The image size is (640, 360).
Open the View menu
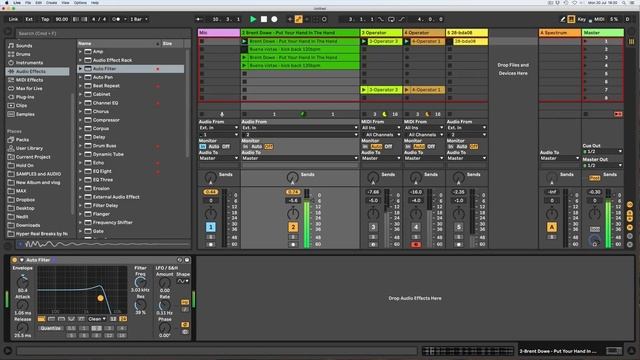tap(65, 2)
